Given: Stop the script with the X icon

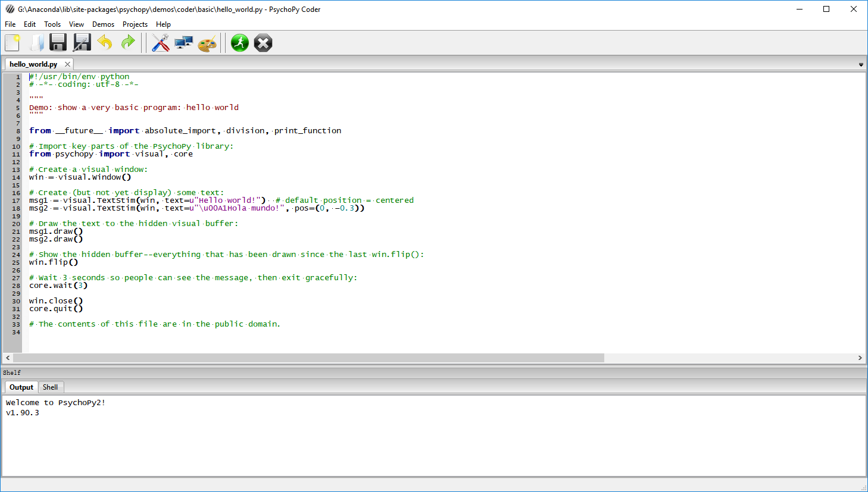Looking at the screenshot, I should (263, 43).
